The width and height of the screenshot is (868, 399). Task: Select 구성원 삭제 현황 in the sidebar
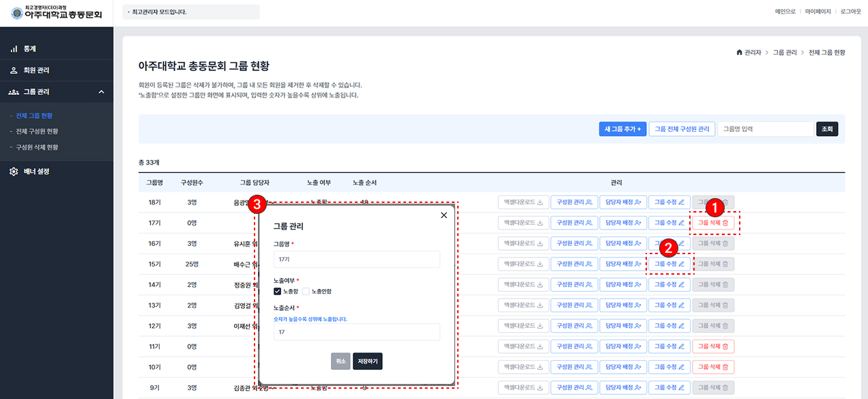37,147
